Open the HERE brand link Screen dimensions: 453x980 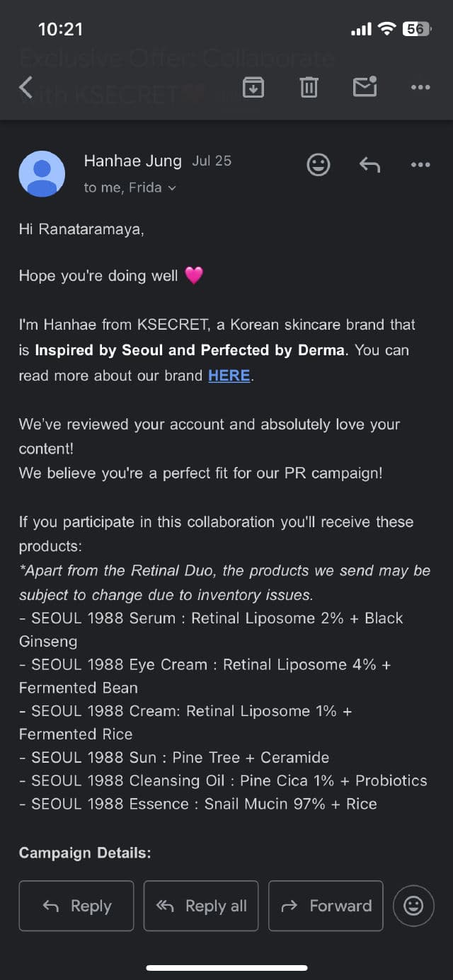coord(229,376)
